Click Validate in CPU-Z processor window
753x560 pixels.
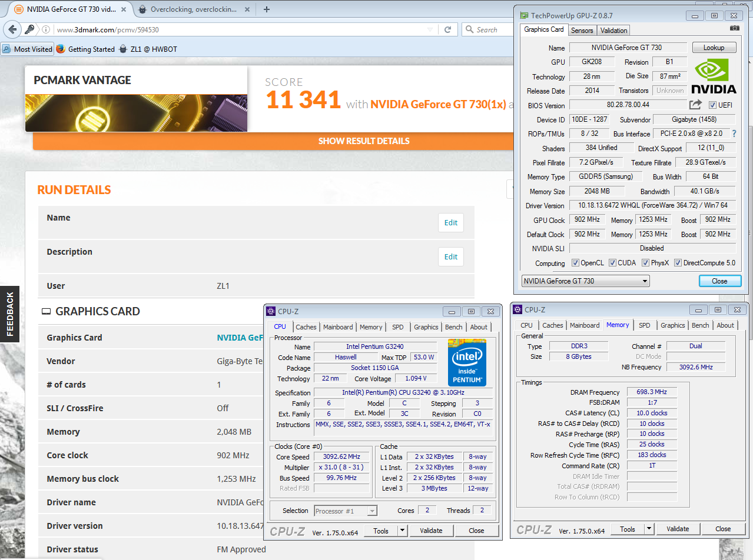coord(431,531)
